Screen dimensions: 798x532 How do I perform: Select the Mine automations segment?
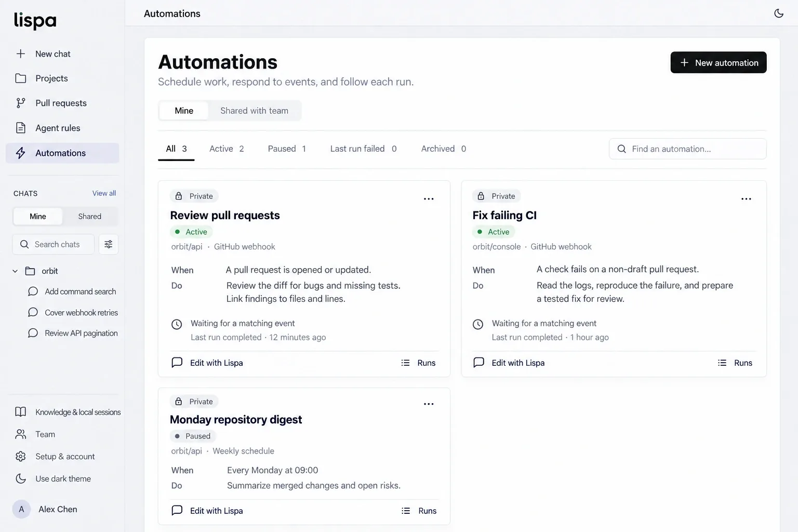pos(184,111)
